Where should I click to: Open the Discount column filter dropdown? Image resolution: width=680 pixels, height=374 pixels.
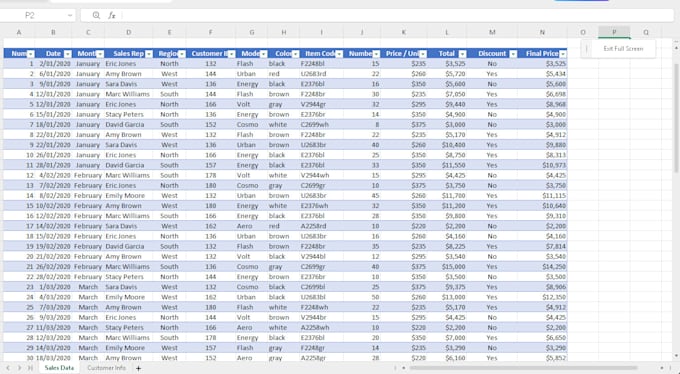coord(513,54)
